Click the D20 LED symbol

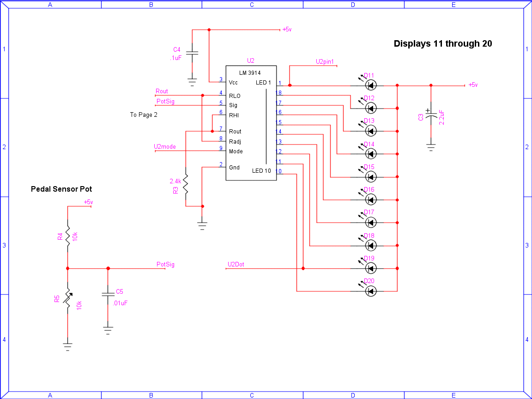[370, 291]
